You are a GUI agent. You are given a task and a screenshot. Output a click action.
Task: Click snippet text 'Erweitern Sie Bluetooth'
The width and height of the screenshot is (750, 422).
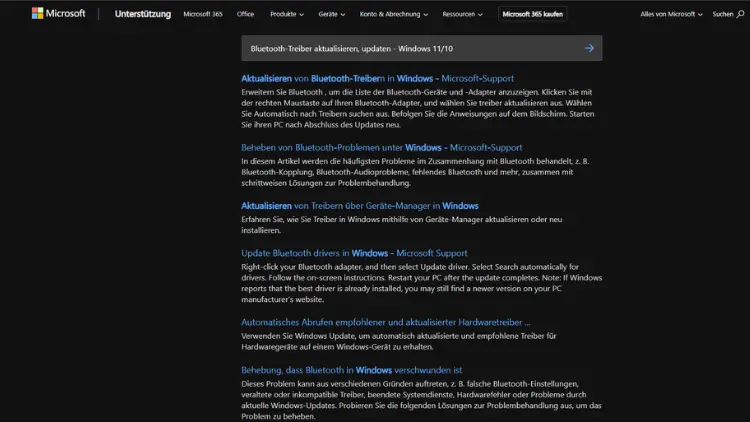pyautogui.click(x=282, y=92)
